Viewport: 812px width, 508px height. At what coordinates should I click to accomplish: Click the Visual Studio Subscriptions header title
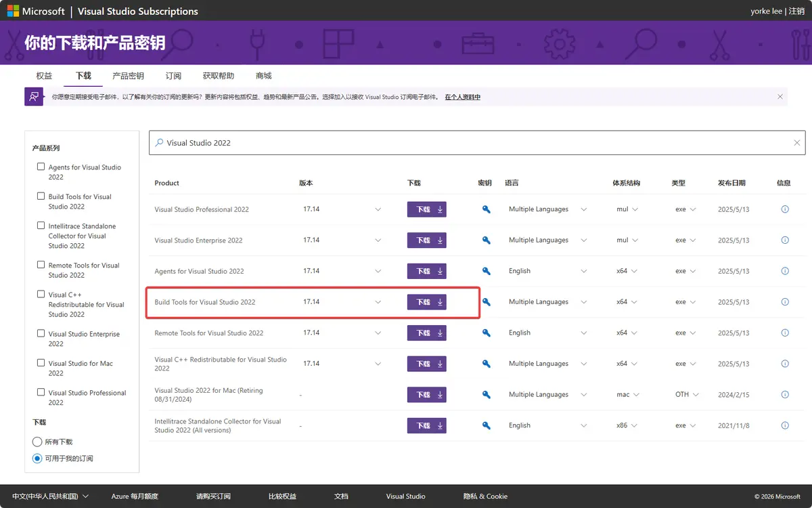tap(138, 12)
